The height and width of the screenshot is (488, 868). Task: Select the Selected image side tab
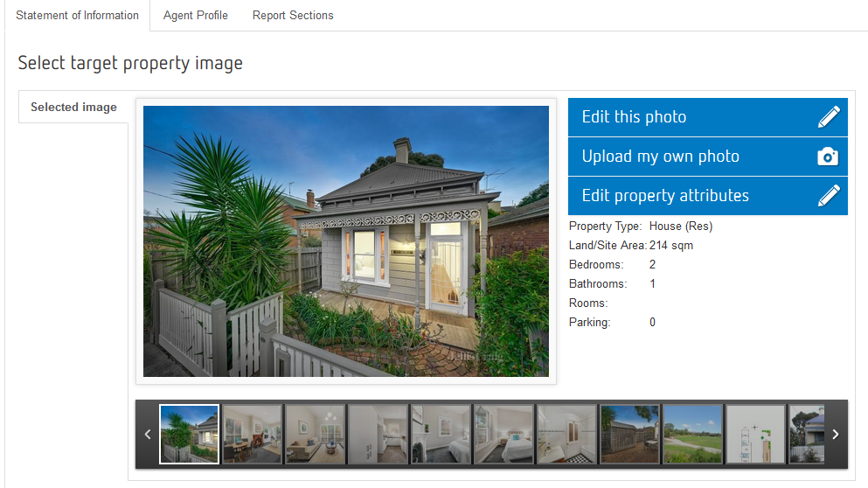pyautogui.click(x=73, y=108)
